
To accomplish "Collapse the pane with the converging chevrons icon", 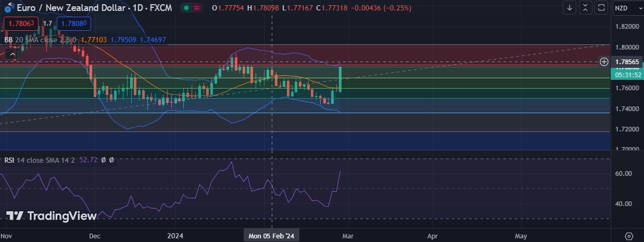I will 586,8.
